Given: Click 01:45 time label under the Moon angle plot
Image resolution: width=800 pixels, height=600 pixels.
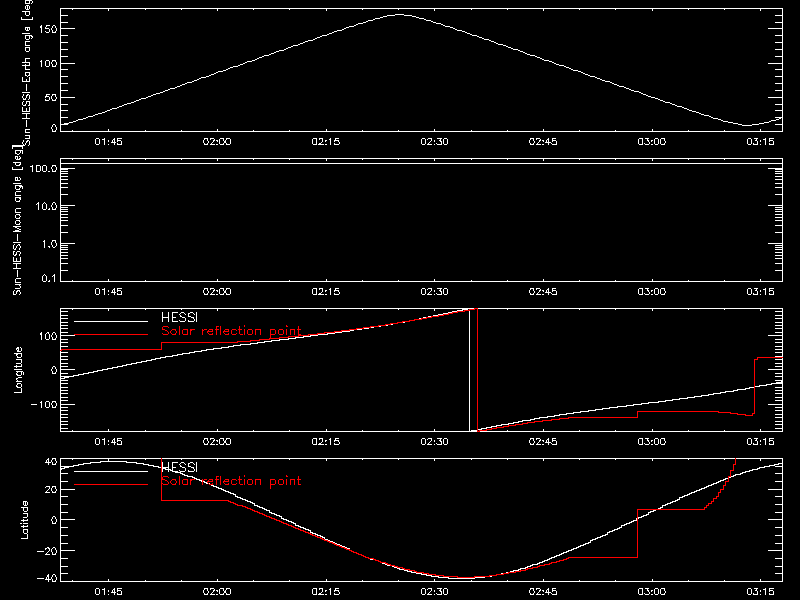Looking at the screenshot, I should 108,292.
